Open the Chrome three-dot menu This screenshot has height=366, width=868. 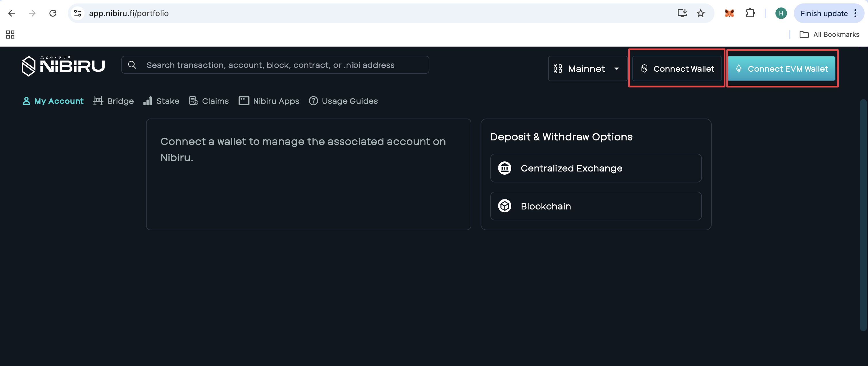(855, 14)
